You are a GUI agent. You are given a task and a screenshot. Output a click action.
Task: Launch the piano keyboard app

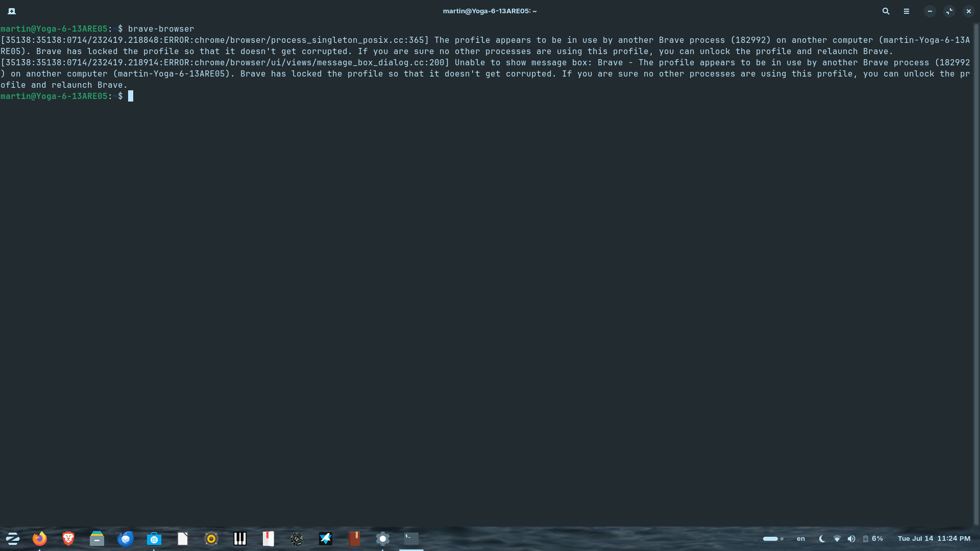[240, 538]
